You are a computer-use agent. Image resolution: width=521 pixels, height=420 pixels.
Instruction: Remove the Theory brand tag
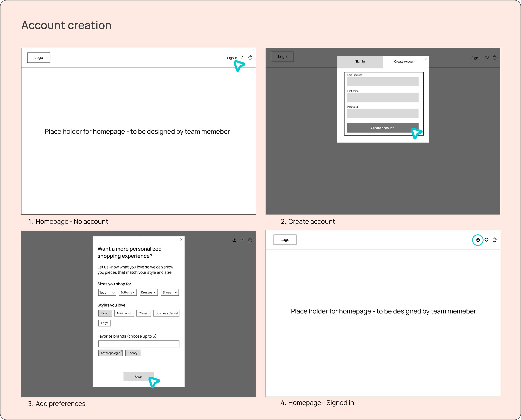[139, 351]
